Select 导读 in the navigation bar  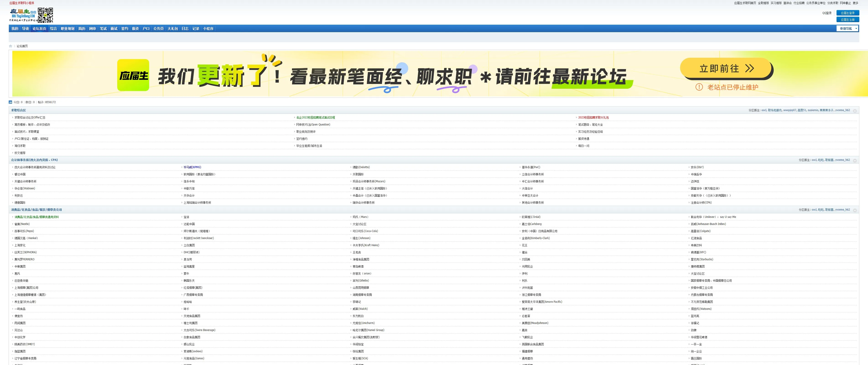click(26, 29)
